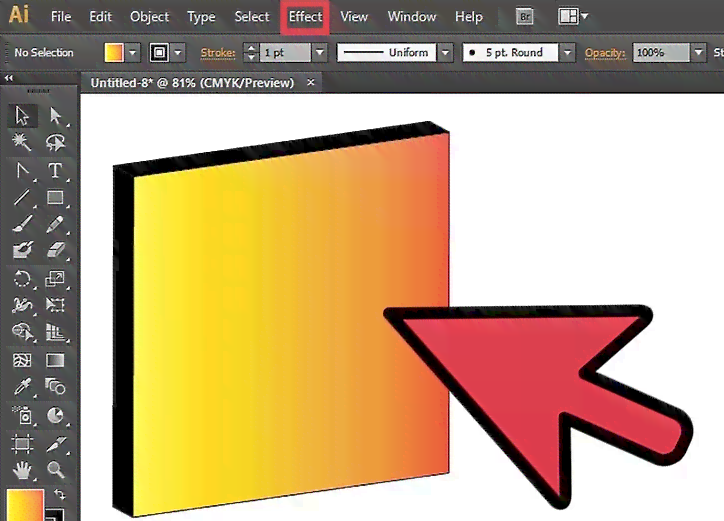
Task: Open the Arrange Documents layout menu
Action: pyautogui.click(x=573, y=17)
